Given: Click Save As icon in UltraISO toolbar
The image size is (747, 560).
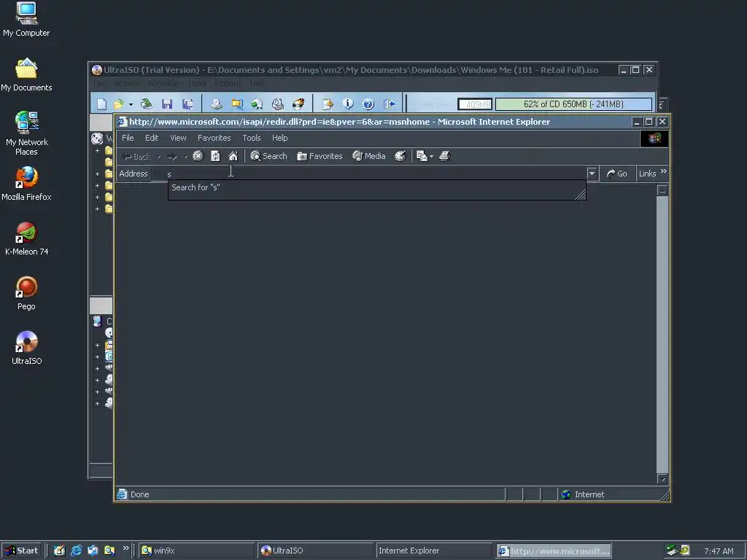Looking at the screenshot, I should (187, 104).
